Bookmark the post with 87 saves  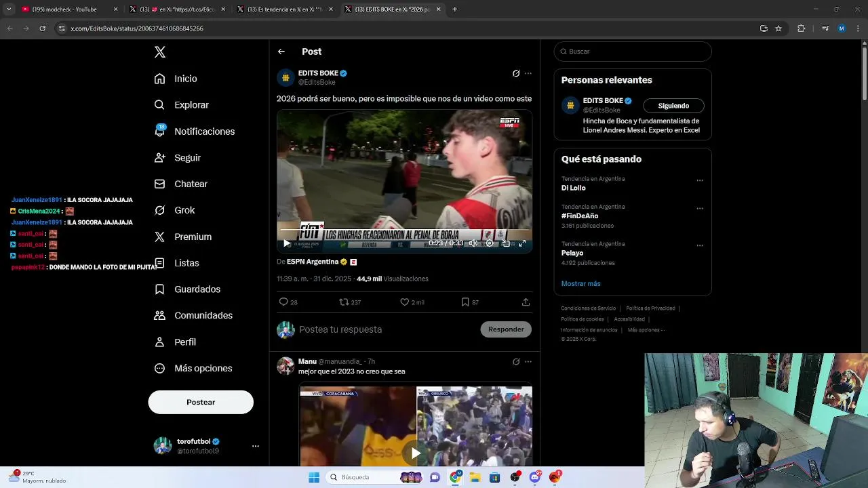pos(470,302)
